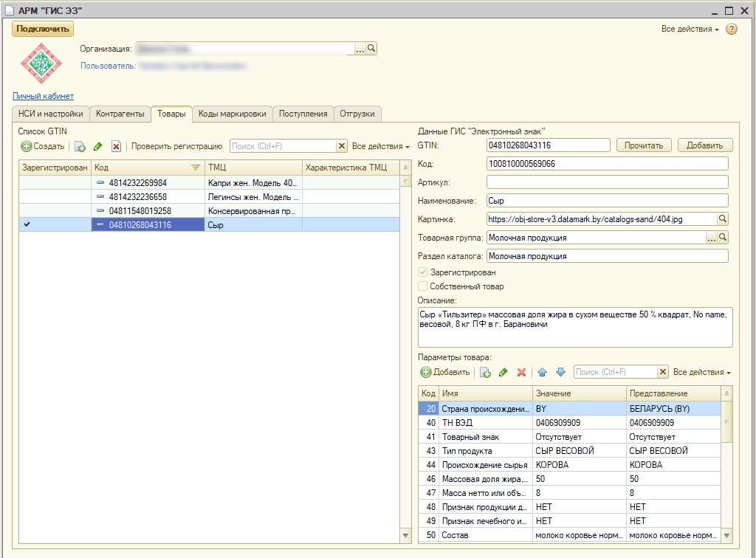Delete the selected product parameter
The height and width of the screenshot is (558, 756).
coord(521,373)
